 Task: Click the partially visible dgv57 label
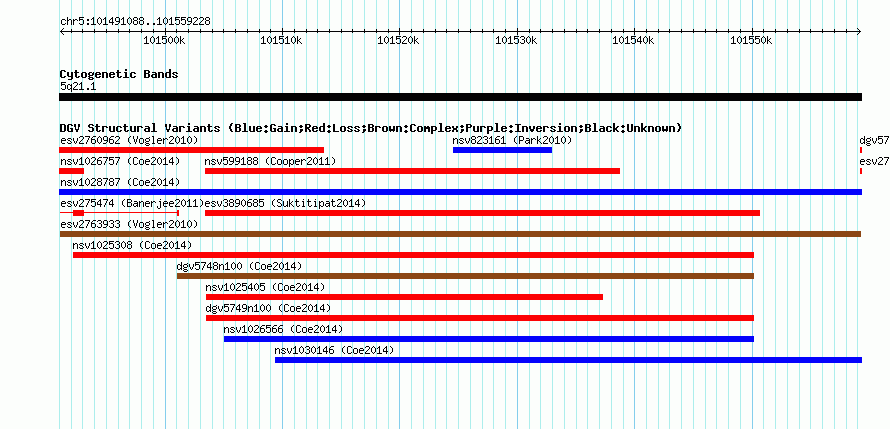[x=874, y=140]
